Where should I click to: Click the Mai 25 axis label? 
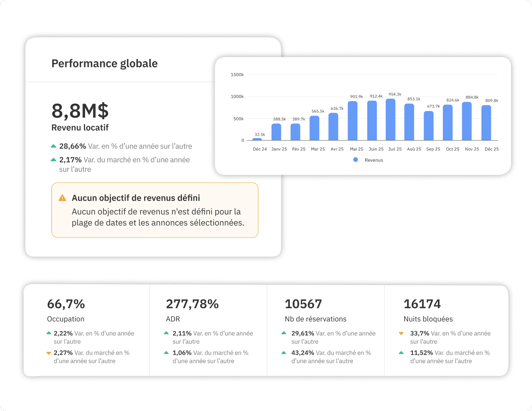tap(356, 149)
